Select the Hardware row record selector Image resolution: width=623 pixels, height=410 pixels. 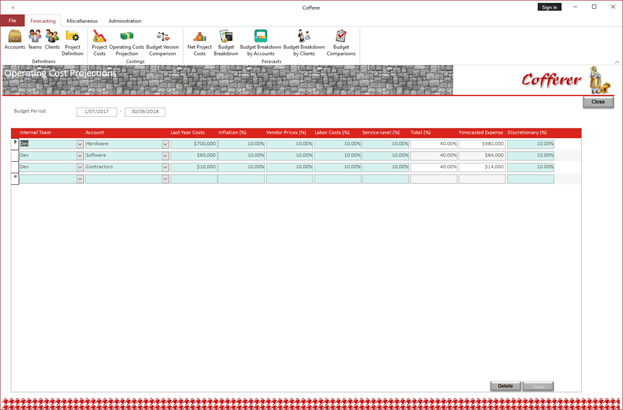pos(15,144)
